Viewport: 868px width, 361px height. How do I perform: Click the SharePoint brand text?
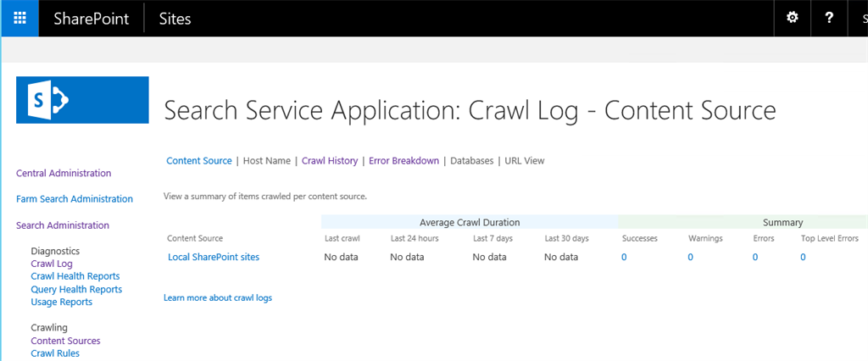tap(91, 19)
